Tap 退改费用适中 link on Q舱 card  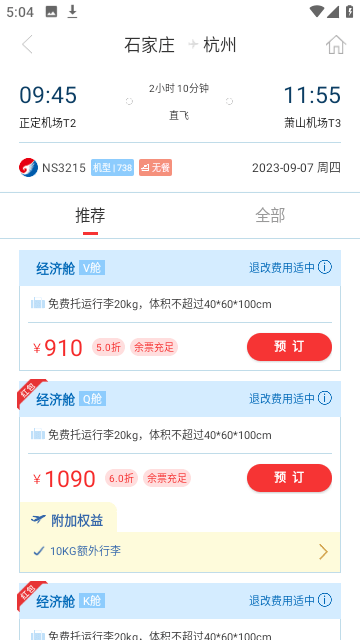282,398
